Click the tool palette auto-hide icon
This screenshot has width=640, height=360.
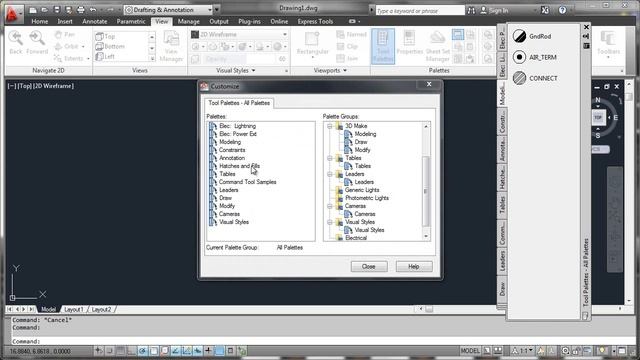pyautogui.click(x=586, y=36)
